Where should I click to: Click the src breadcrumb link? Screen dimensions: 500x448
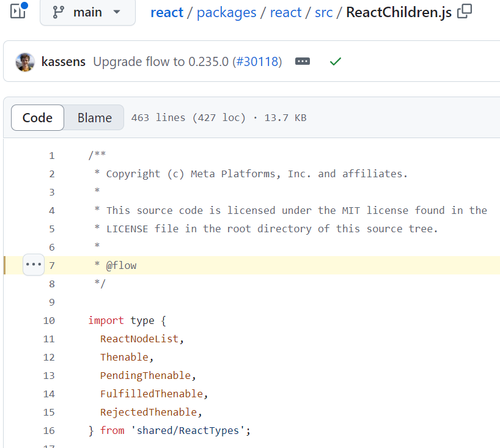323,12
